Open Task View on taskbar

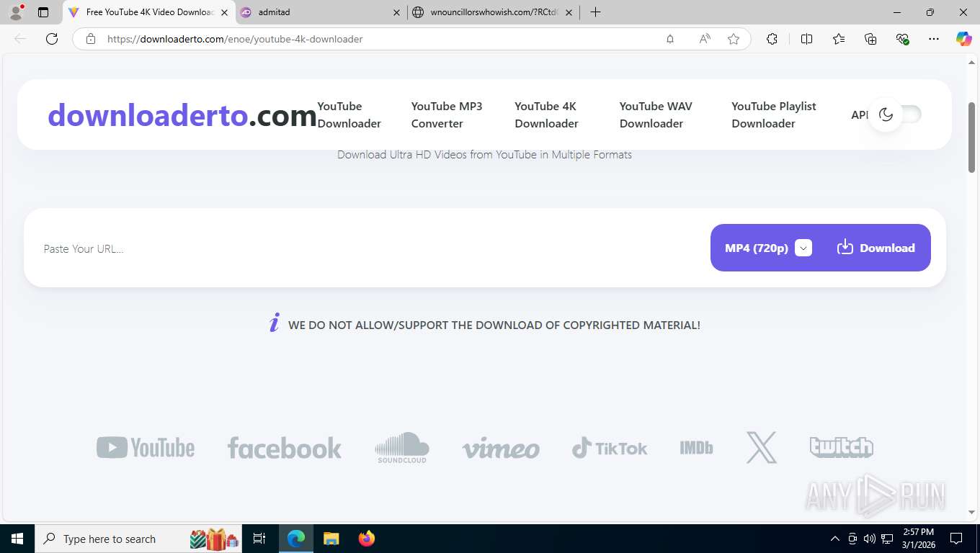pos(259,539)
